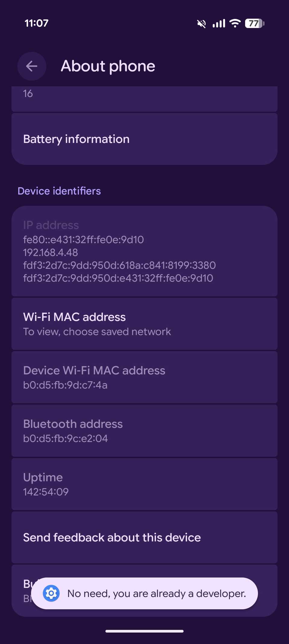The width and height of the screenshot is (289, 644).
Task: Tap the Device identifiers section header
Action: coord(59,191)
